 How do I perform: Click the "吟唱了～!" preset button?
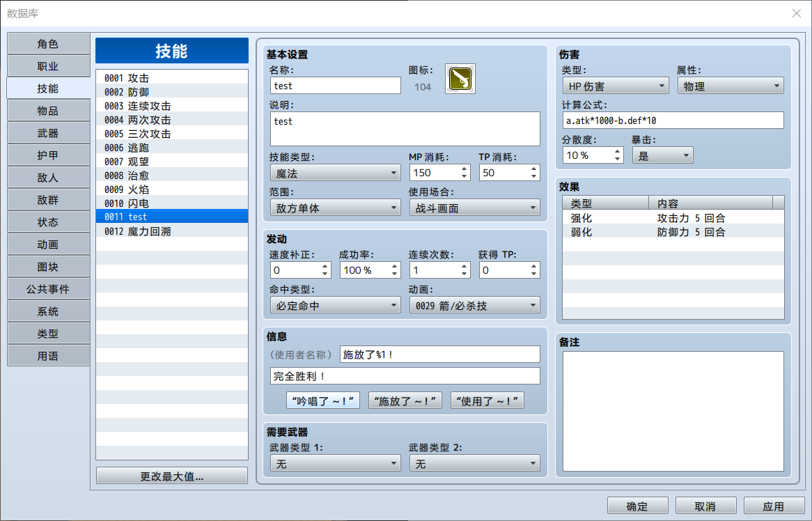click(x=322, y=401)
